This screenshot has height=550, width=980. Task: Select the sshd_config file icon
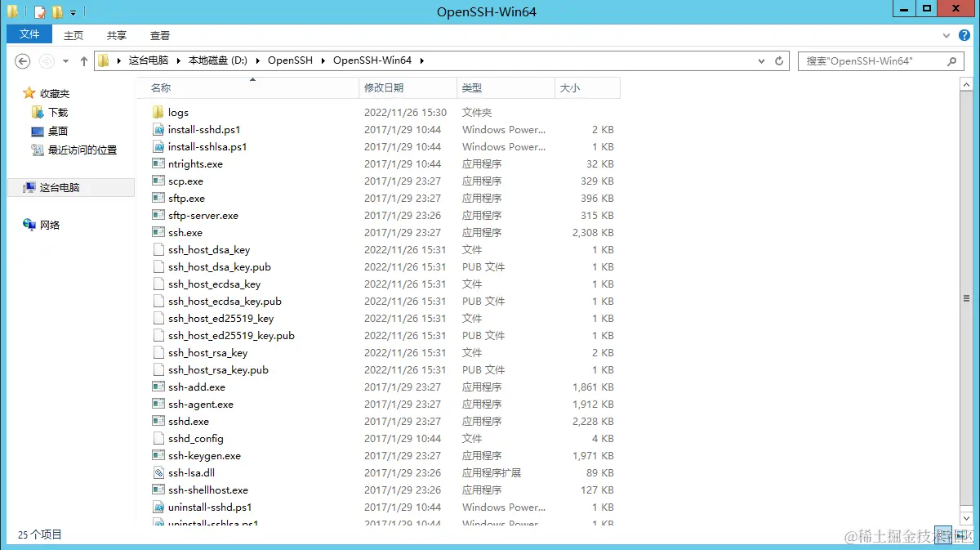click(x=158, y=439)
